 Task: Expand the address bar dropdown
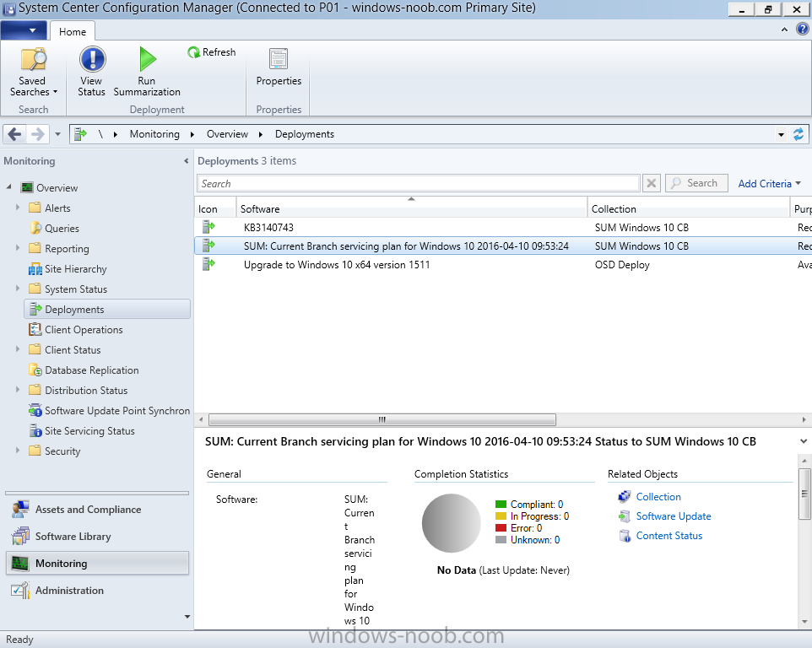click(x=781, y=134)
